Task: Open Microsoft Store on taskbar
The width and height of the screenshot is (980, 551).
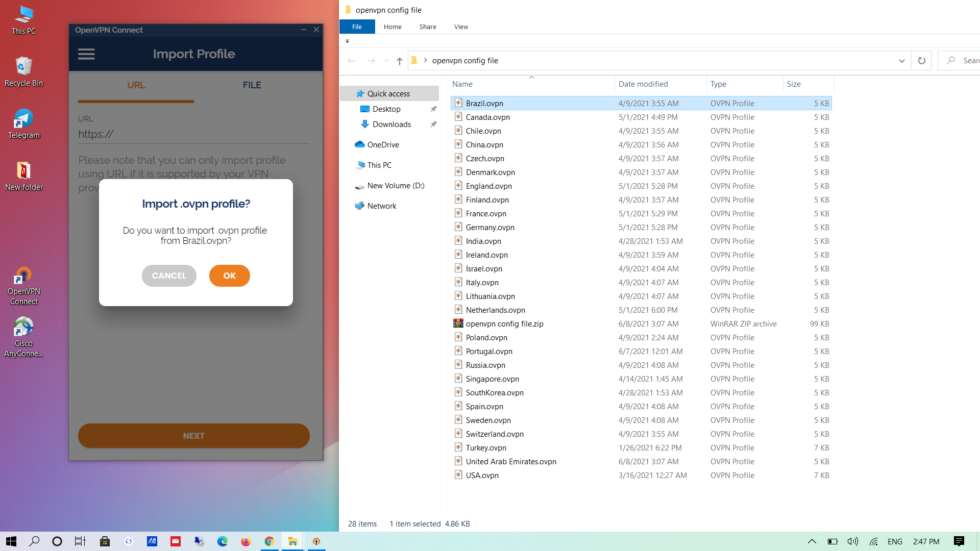Action: [x=105, y=541]
